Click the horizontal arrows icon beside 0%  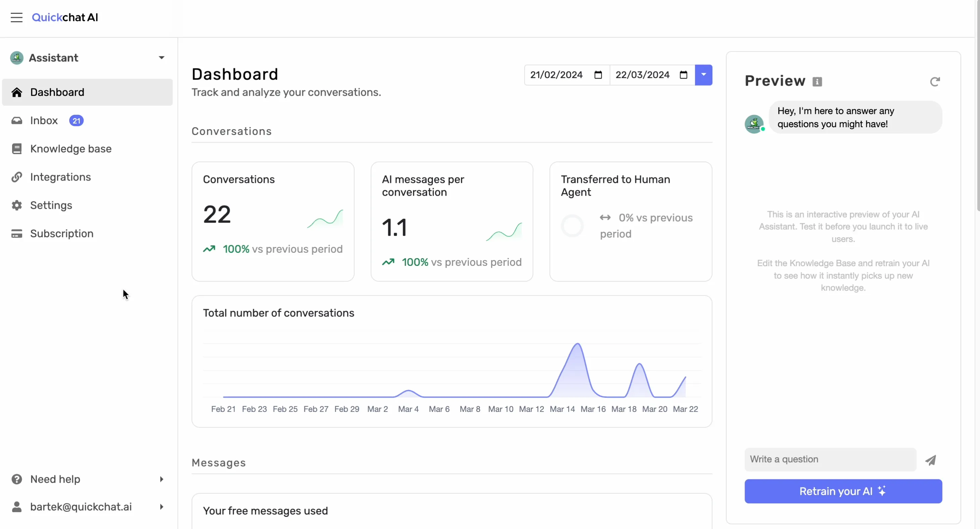click(x=605, y=218)
